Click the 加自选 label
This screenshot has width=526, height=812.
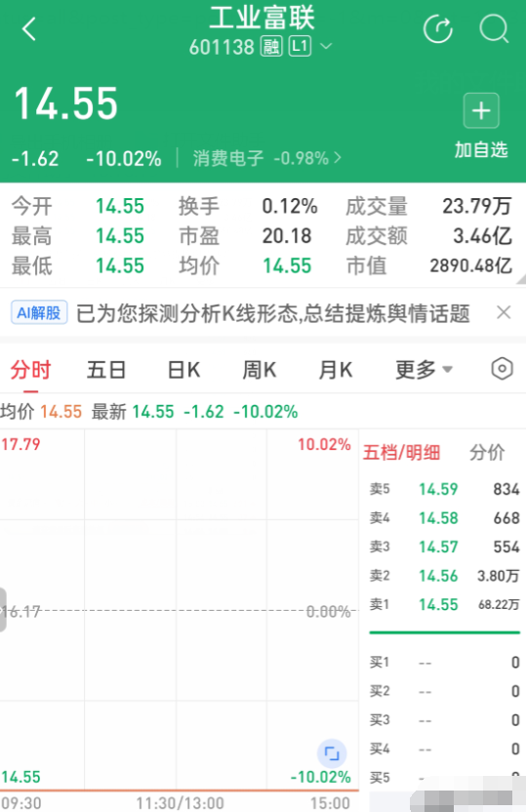(x=481, y=149)
